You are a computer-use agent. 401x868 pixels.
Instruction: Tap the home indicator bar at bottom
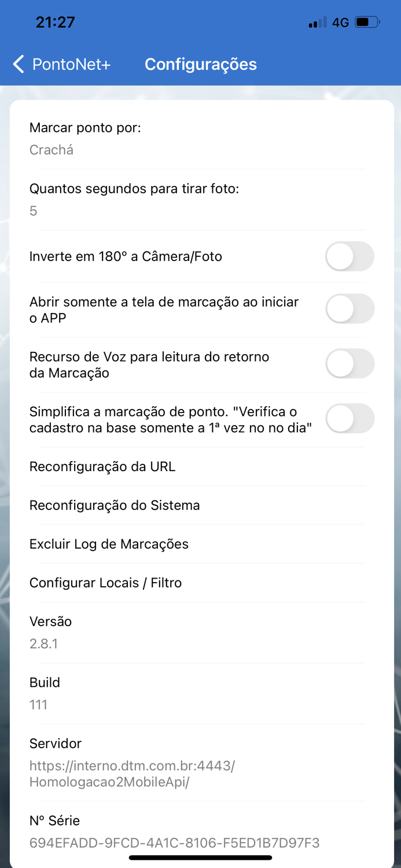click(200, 856)
